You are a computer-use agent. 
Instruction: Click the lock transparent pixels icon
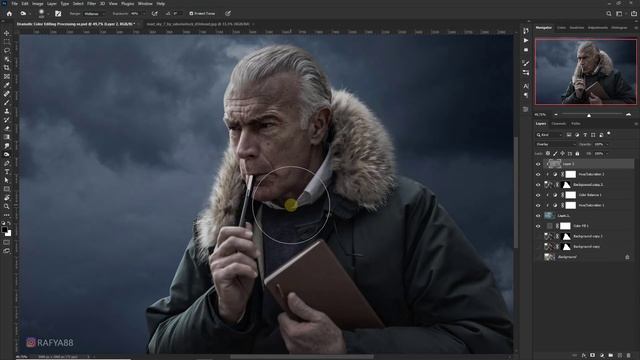[x=548, y=153]
